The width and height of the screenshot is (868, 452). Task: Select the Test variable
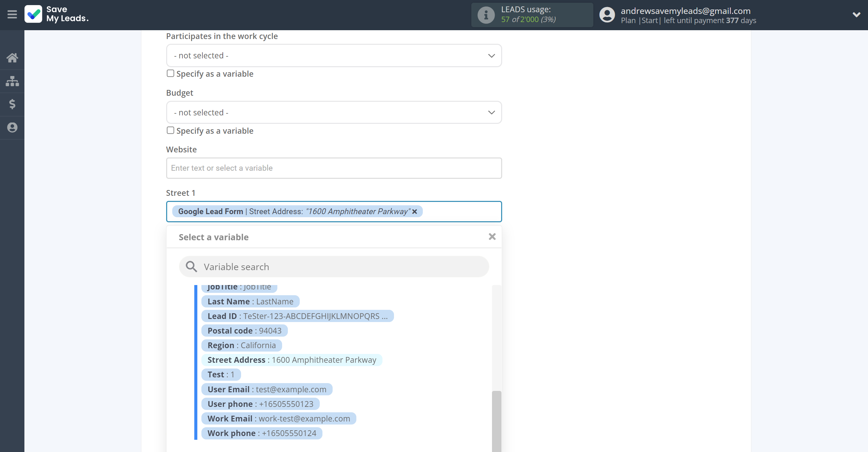(x=221, y=374)
